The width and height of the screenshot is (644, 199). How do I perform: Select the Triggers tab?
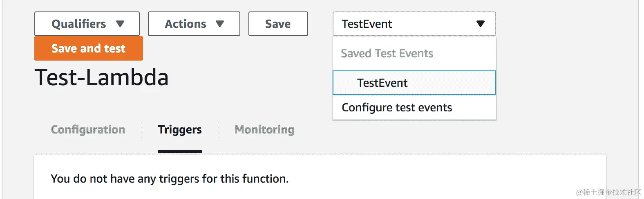pos(180,129)
